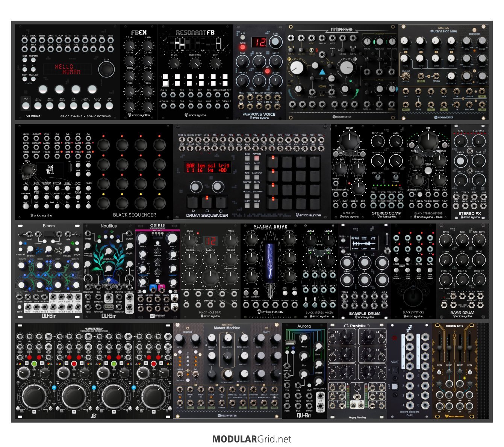Select the Black Hole DSP2 module

click(x=210, y=271)
